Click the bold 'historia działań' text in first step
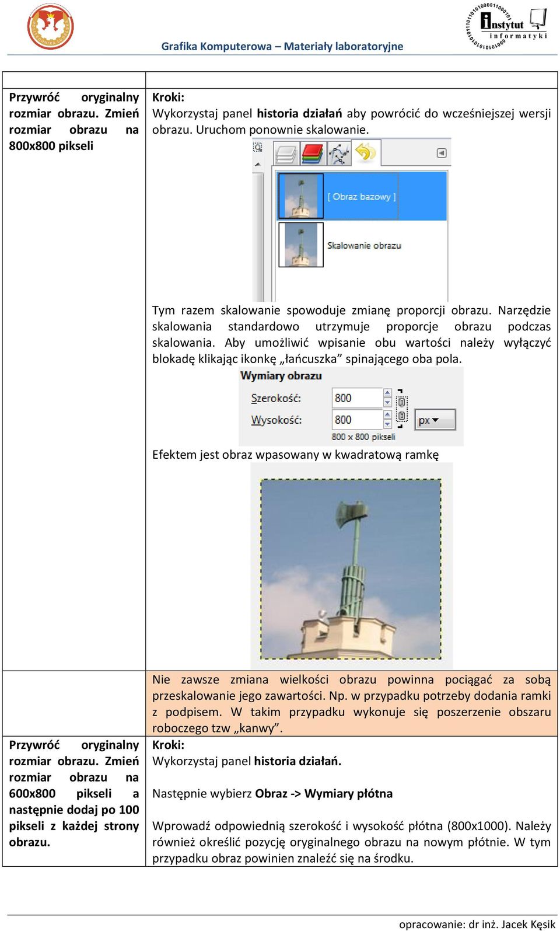The image size is (560, 931). [299, 113]
